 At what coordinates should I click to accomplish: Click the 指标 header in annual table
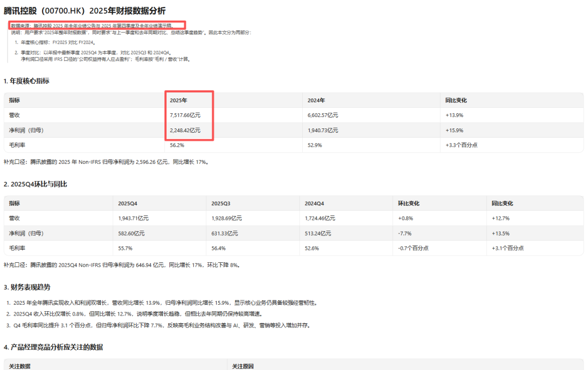[14, 100]
